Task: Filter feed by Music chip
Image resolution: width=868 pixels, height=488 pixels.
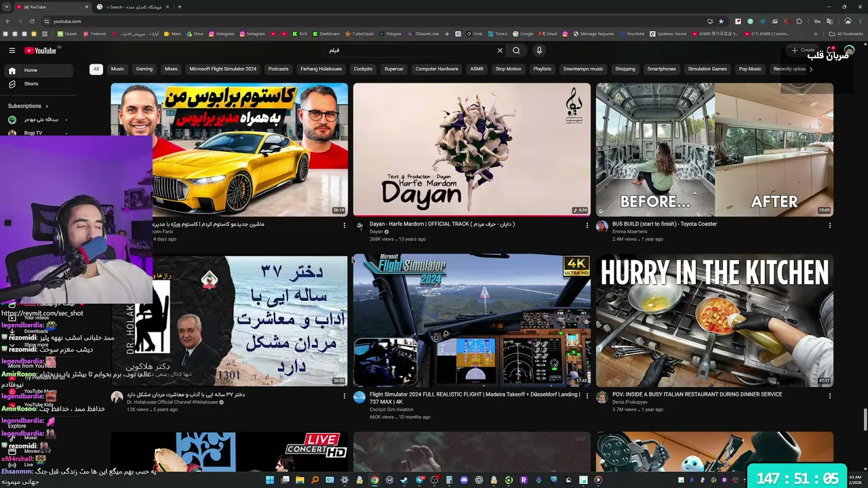Action: (x=117, y=69)
